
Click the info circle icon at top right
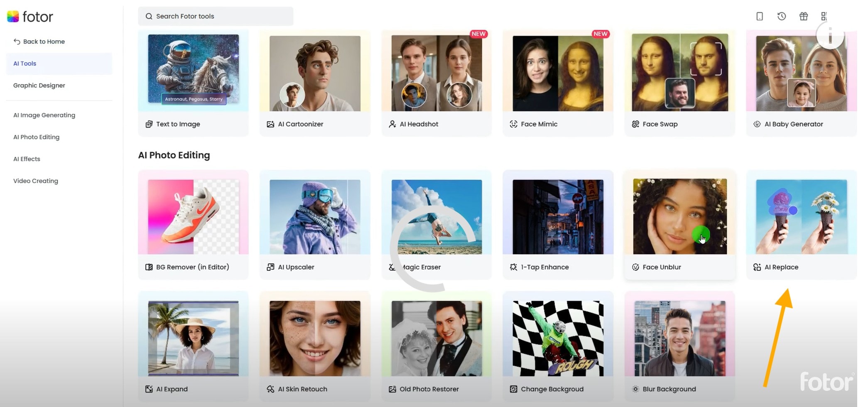point(830,36)
